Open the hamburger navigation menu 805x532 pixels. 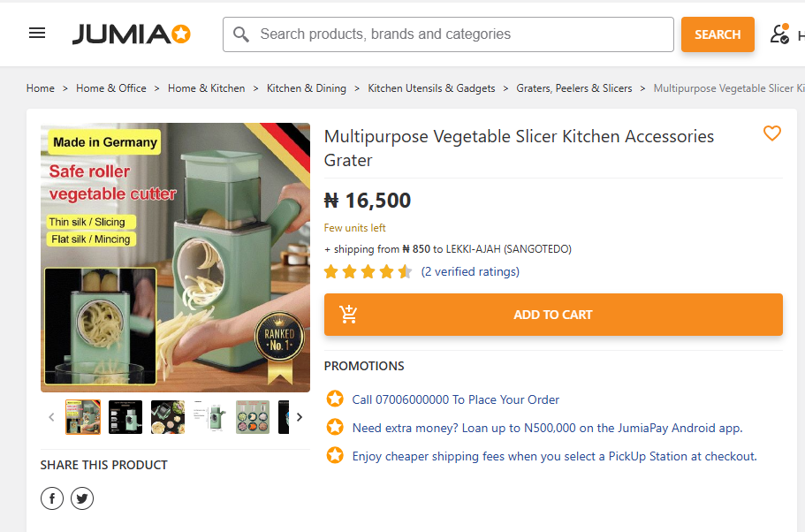tap(37, 34)
